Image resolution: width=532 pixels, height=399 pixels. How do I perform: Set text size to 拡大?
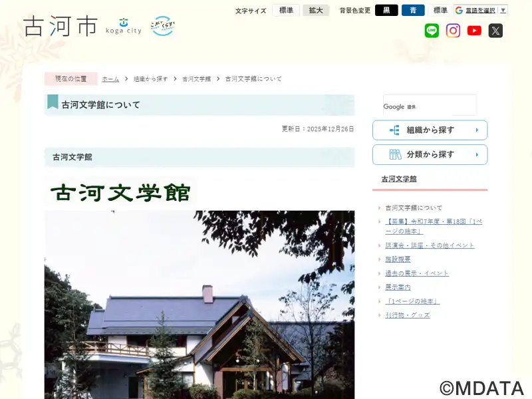point(316,10)
